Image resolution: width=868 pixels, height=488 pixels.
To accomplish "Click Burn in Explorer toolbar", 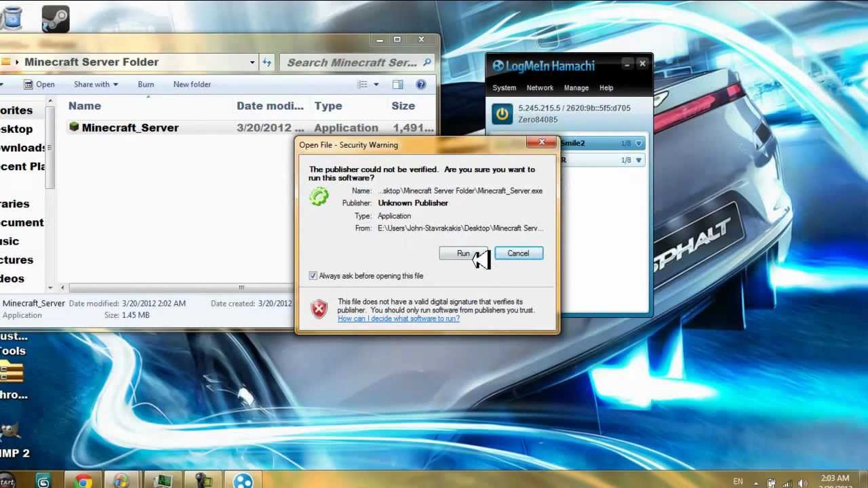I will coord(146,84).
